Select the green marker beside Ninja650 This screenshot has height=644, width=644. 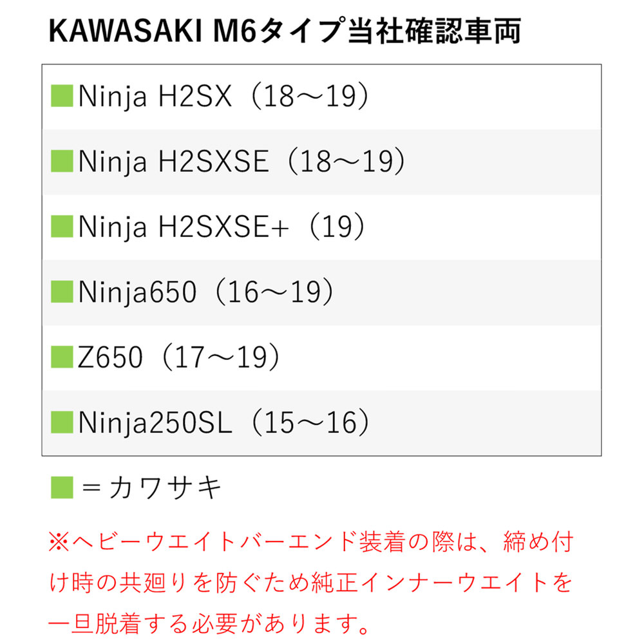coord(62,292)
